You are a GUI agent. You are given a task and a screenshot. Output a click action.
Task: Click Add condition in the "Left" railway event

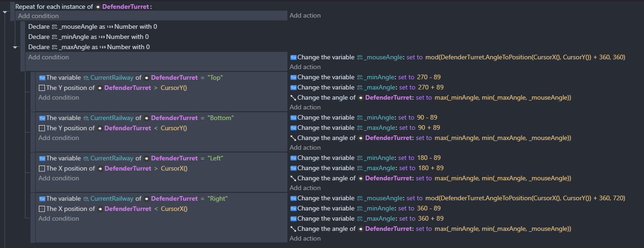[x=59, y=178]
